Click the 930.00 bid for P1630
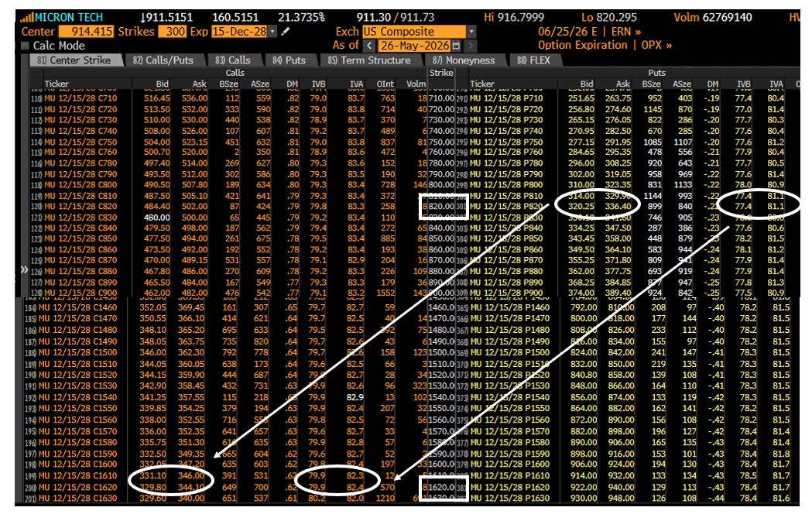This screenshot has width=812, height=521. click(x=584, y=499)
